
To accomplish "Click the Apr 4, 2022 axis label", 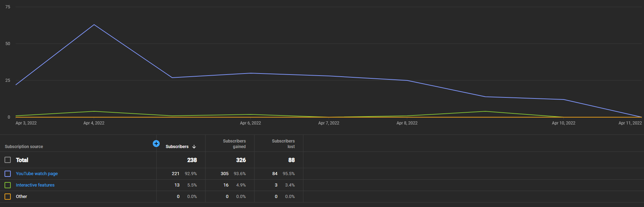I will pos(94,123).
